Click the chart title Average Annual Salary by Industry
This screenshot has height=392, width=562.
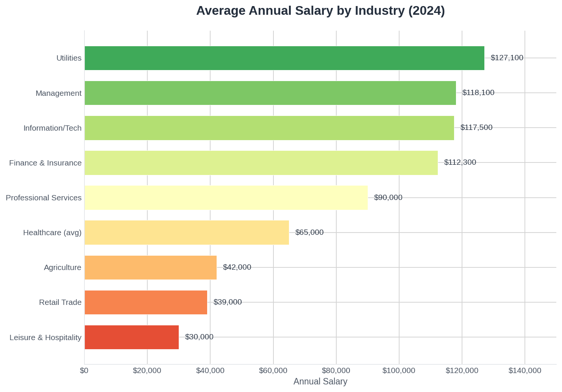[320, 11]
